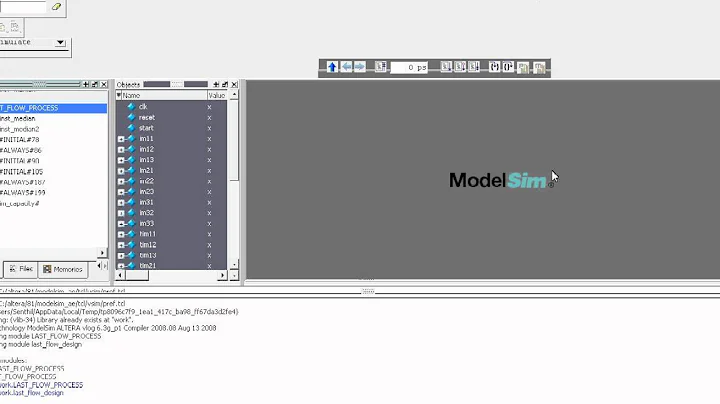720x404 pixels.
Task: Click the Objects horizontal scrollbar right arrow
Action: pos(222,275)
